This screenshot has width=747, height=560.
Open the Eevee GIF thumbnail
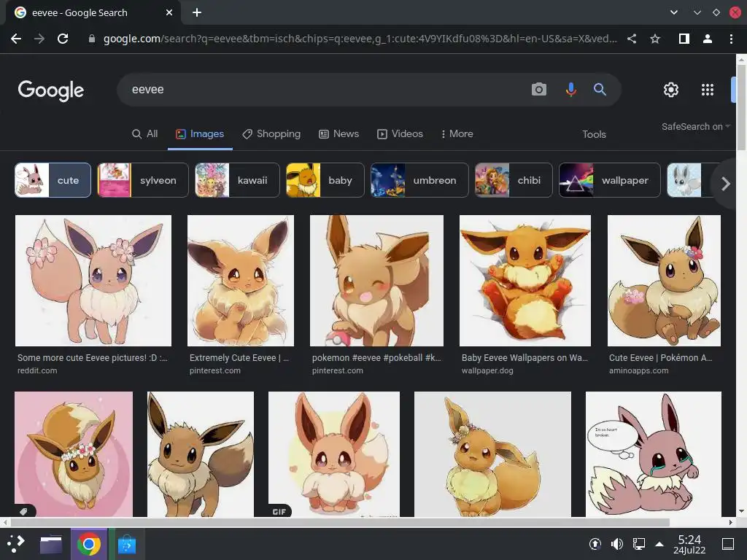pyautogui.click(x=334, y=454)
